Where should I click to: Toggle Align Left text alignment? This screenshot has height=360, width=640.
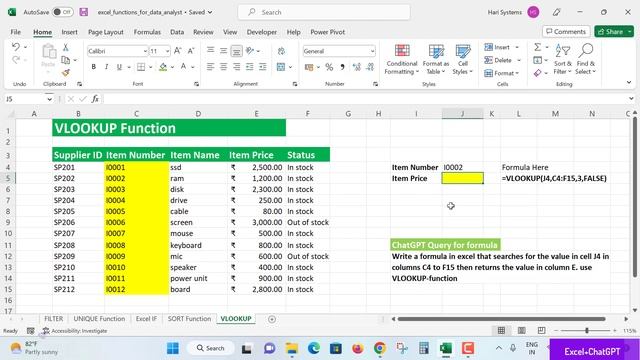point(210,67)
